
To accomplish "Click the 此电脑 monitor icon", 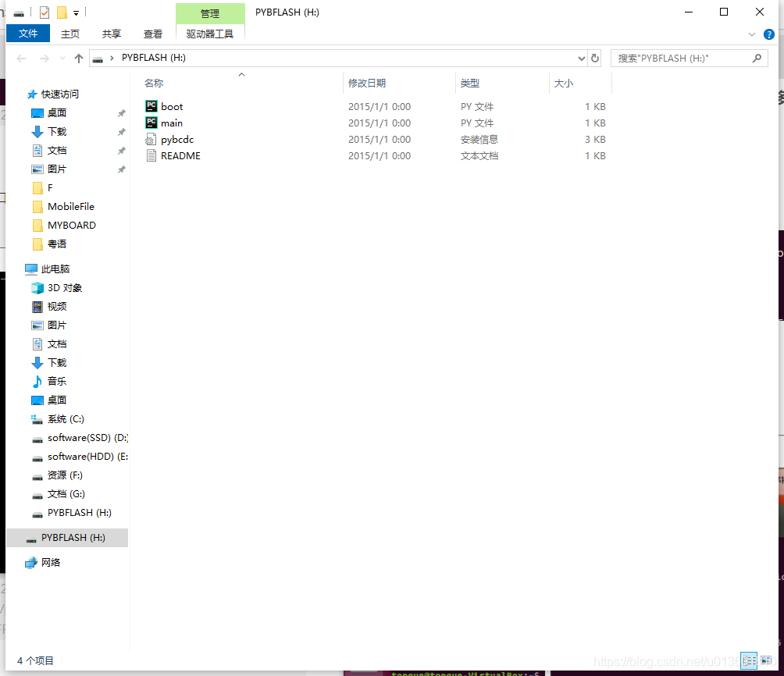I will 31,269.
